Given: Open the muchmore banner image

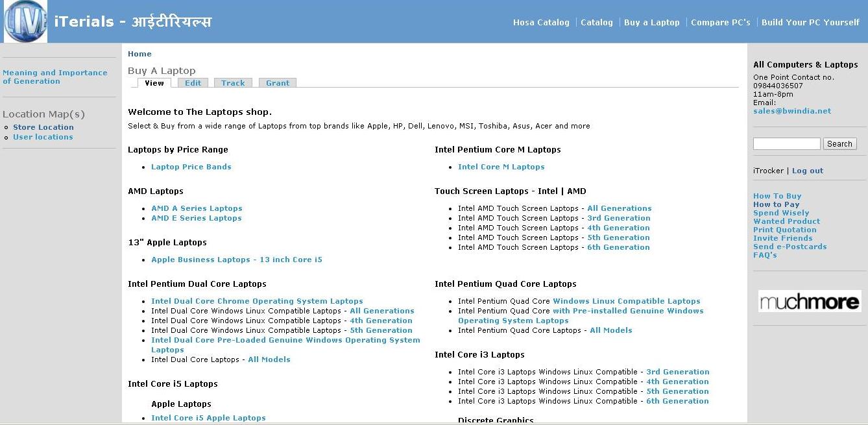Looking at the screenshot, I should (x=810, y=301).
